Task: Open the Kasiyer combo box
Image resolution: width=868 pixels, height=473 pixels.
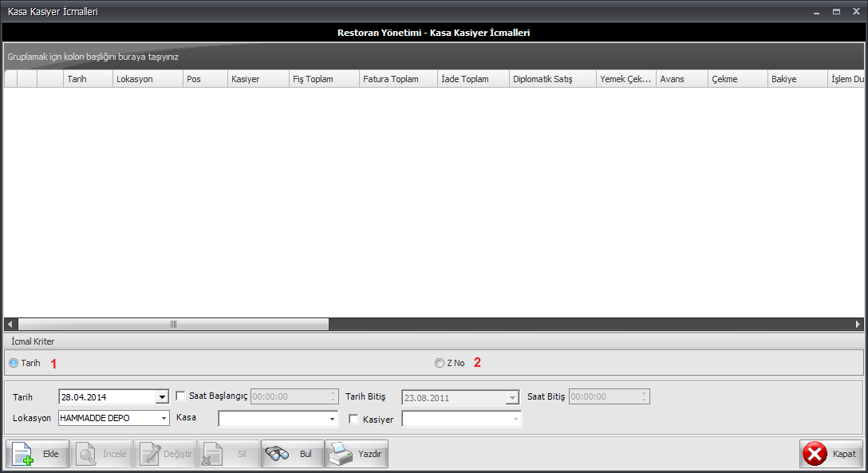Action: pyautogui.click(x=462, y=419)
